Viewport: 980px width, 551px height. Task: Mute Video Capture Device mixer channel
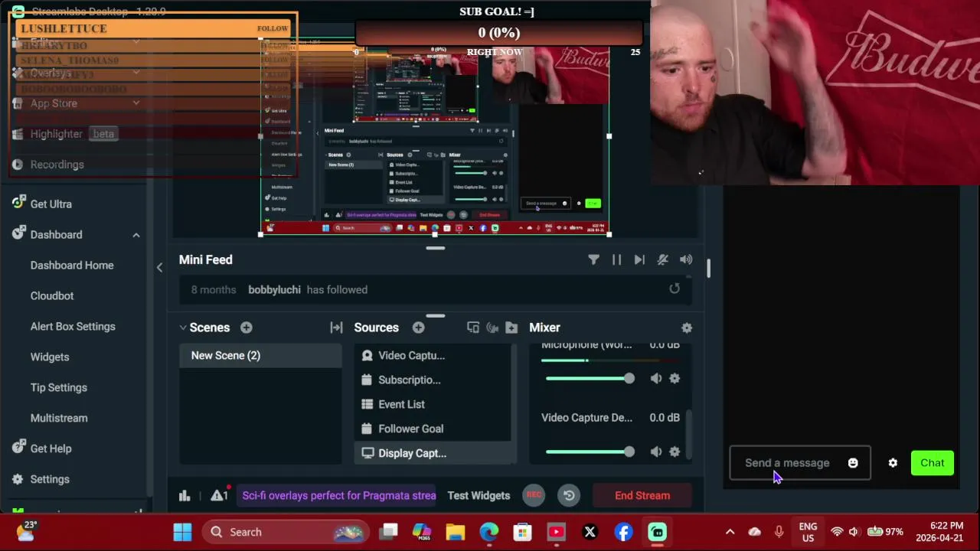tap(656, 452)
